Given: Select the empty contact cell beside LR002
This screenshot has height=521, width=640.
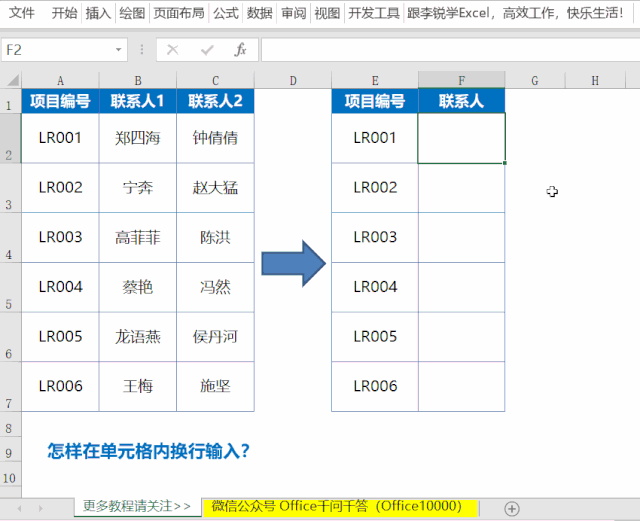Looking at the screenshot, I should 462,188.
